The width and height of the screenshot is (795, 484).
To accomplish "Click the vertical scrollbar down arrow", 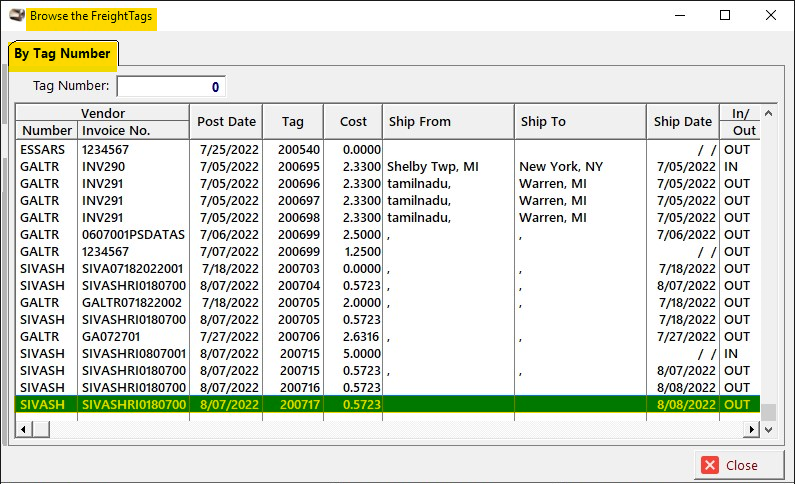I will (769, 430).
